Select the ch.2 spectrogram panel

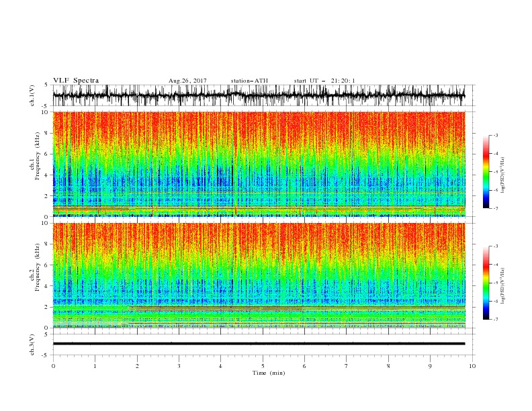(259, 275)
